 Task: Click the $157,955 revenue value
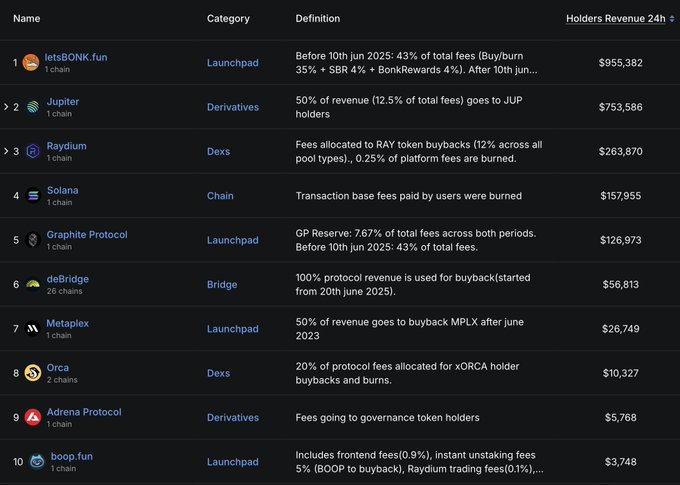(621, 196)
